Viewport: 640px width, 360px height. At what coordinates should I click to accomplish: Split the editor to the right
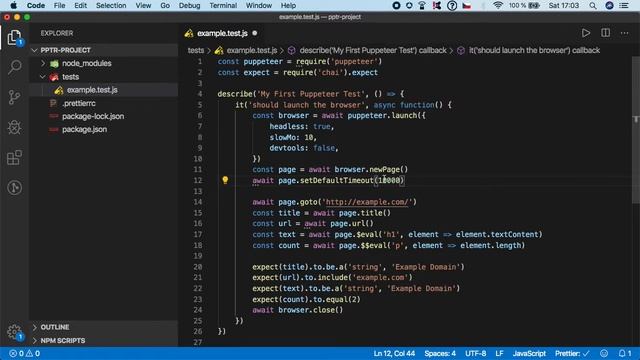[605, 33]
